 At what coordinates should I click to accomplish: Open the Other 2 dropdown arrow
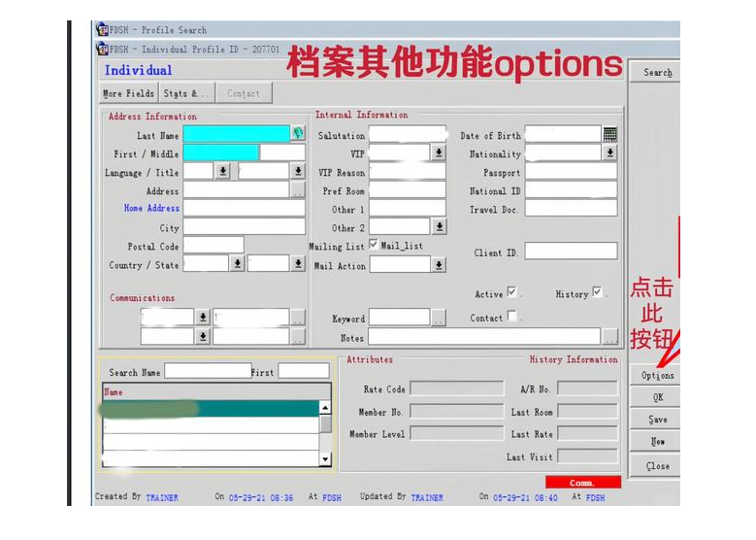click(439, 227)
